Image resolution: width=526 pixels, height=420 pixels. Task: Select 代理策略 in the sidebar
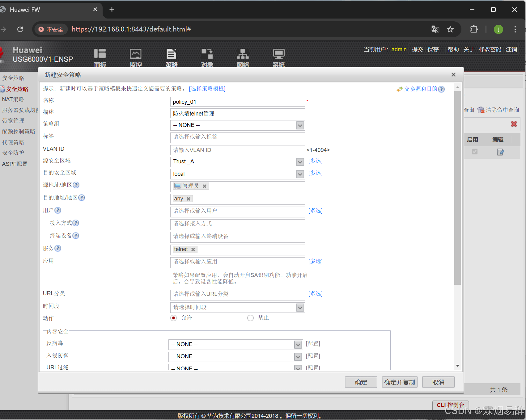click(x=13, y=143)
